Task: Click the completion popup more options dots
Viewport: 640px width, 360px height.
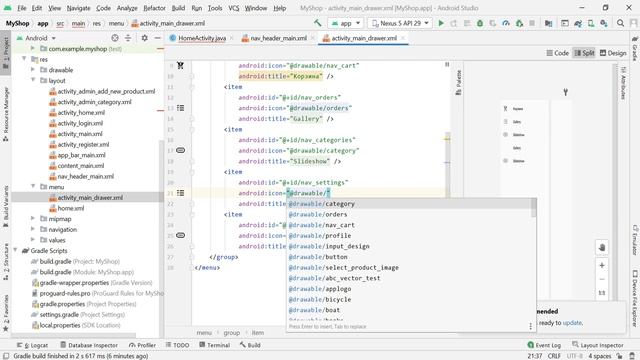Action: pyautogui.click(x=530, y=326)
